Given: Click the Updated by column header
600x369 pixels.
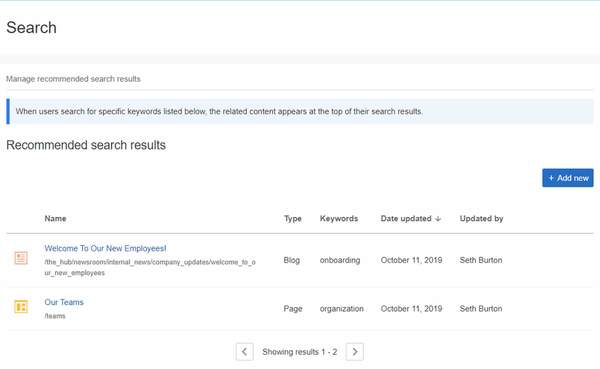Looking at the screenshot, I should 481,219.
